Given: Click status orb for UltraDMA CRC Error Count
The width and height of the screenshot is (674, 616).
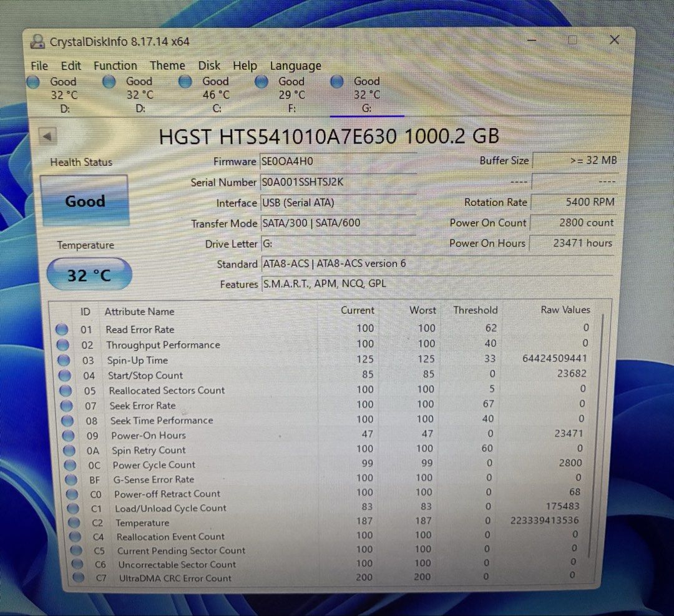Looking at the screenshot, I should coord(78,578).
